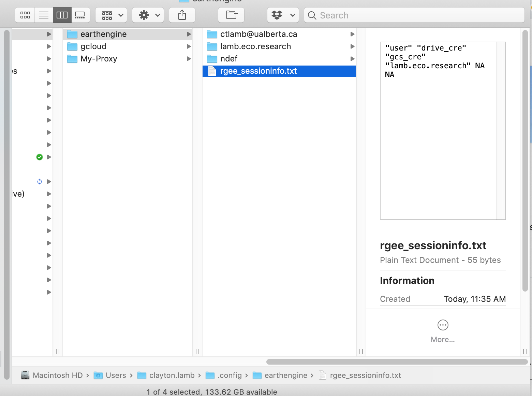The height and width of the screenshot is (396, 532).
Task: Click the search magnifier icon
Action: 312,15
